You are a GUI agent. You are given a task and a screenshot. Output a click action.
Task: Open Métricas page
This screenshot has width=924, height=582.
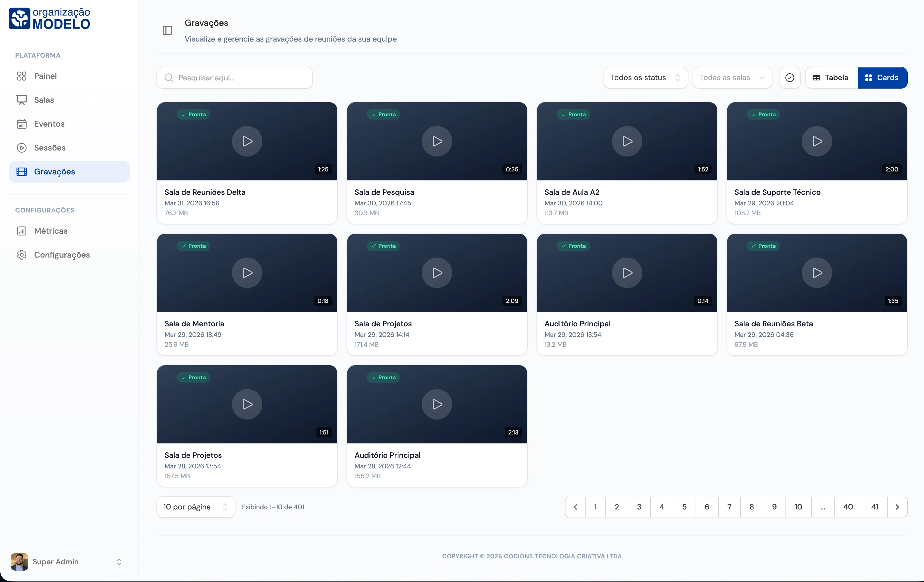pyautogui.click(x=51, y=231)
